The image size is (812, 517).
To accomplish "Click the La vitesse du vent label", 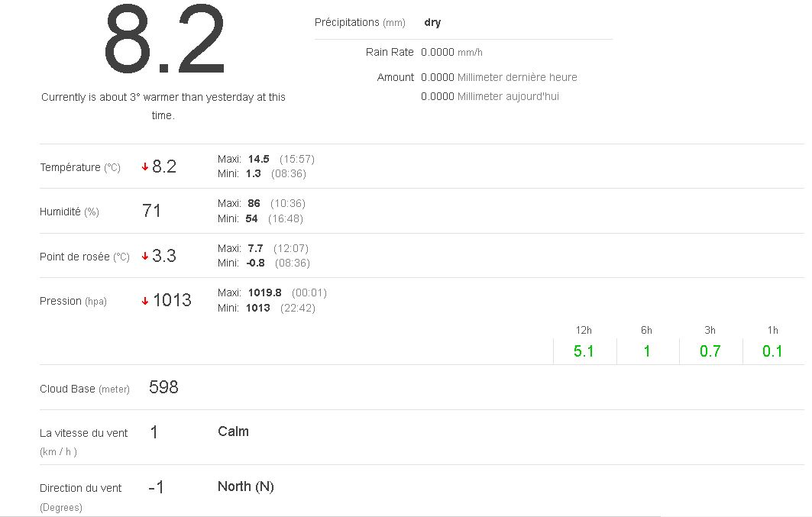I will pos(84,433).
